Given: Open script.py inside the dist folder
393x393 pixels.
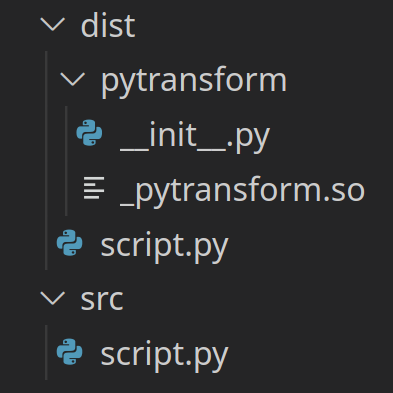Looking at the screenshot, I should tap(164, 246).
